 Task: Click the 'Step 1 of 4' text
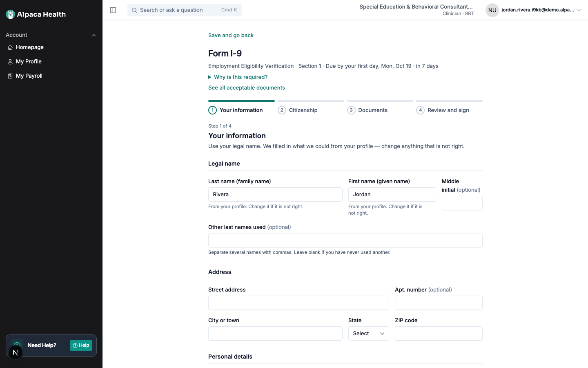[220, 126]
